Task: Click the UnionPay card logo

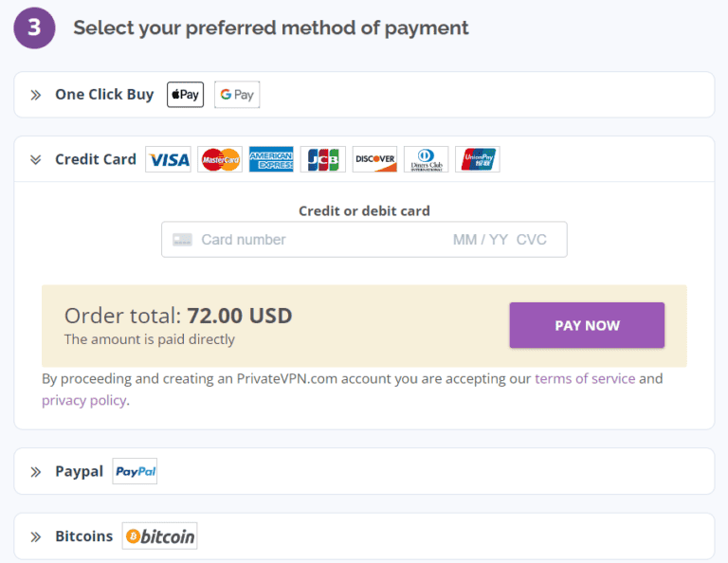Action: pos(477,159)
